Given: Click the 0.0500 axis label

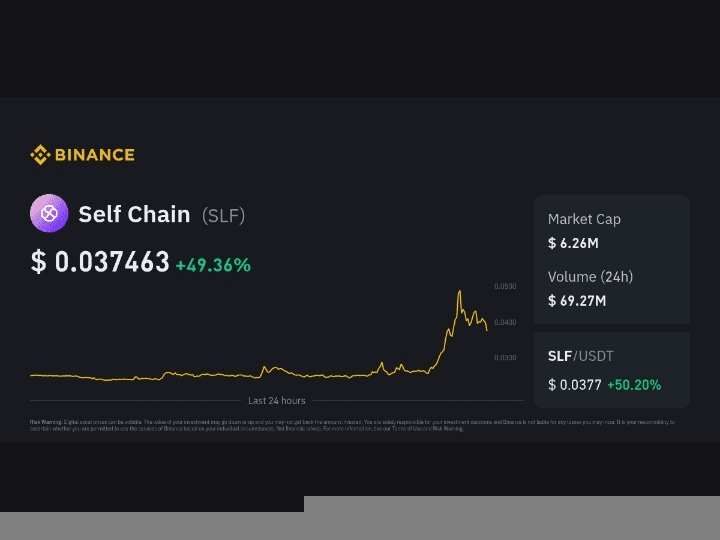Looking at the screenshot, I should click(x=505, y=287).
